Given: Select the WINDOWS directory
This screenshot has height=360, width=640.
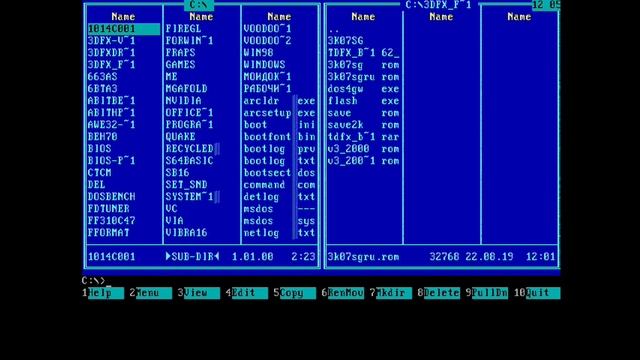Looking at the screenshot, I should click(x=264, y=64).
